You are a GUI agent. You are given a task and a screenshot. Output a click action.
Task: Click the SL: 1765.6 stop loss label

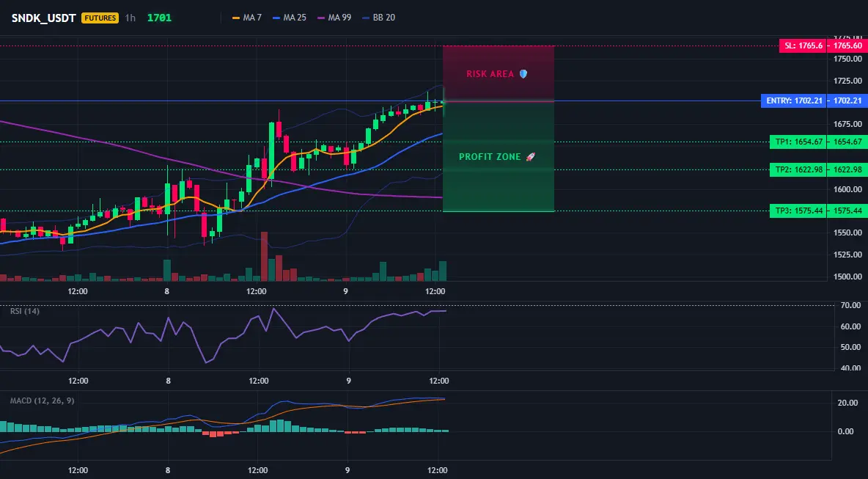803,46
